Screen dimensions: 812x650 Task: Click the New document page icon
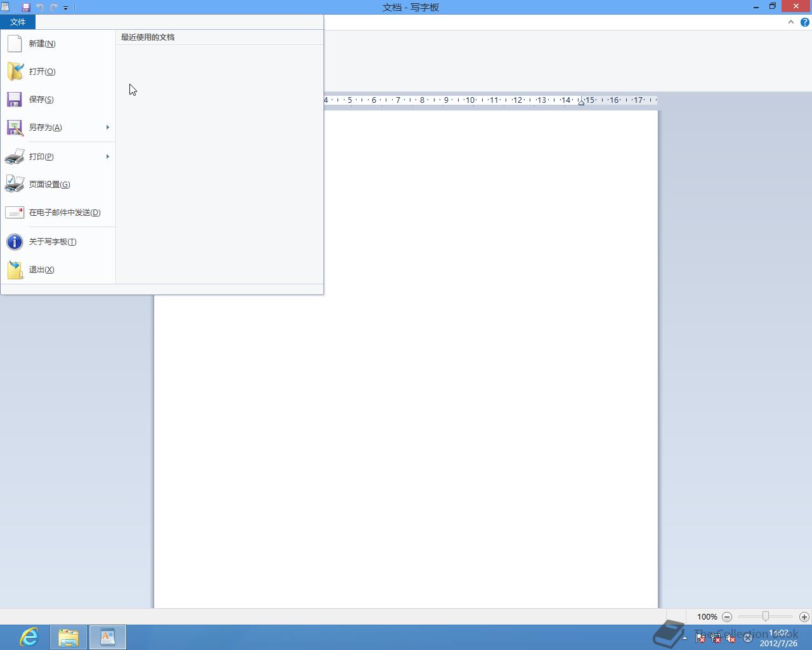tap(15, 44)
